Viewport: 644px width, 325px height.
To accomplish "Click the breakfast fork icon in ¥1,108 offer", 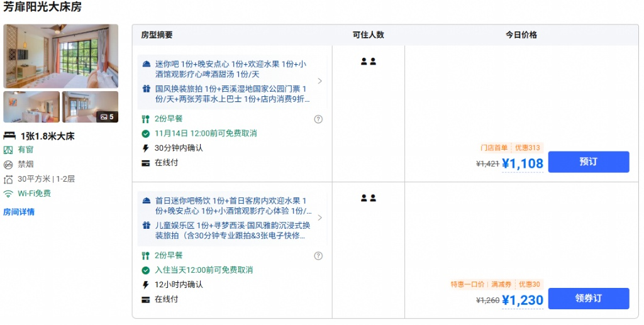I will (x=145, y=119).
